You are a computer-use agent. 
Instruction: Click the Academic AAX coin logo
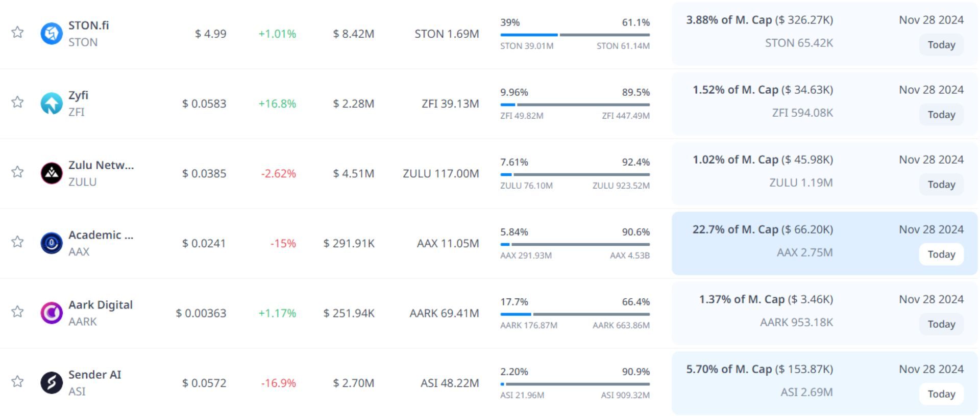pos(52,243)
